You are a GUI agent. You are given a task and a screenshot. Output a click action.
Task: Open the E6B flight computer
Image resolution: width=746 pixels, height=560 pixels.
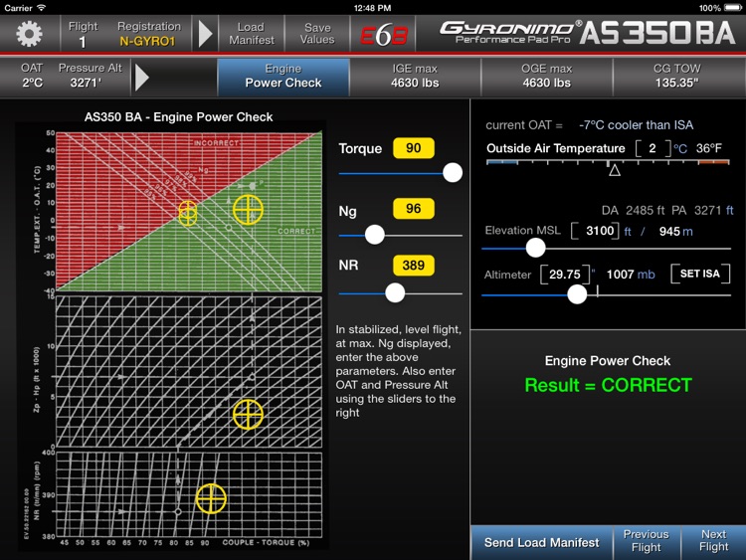tap(384, 35)
